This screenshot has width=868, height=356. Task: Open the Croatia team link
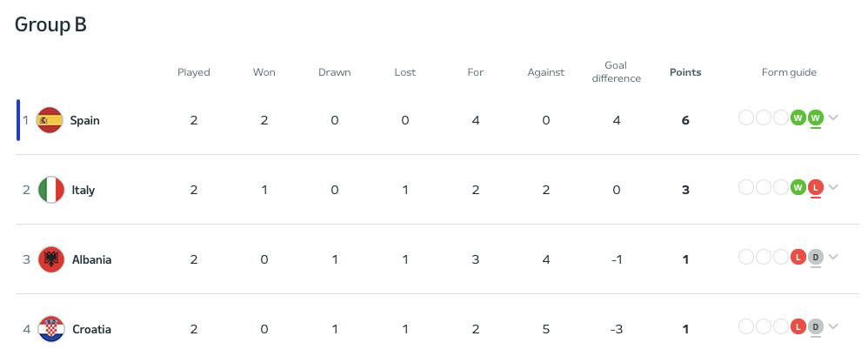click(x=90, y=329)
